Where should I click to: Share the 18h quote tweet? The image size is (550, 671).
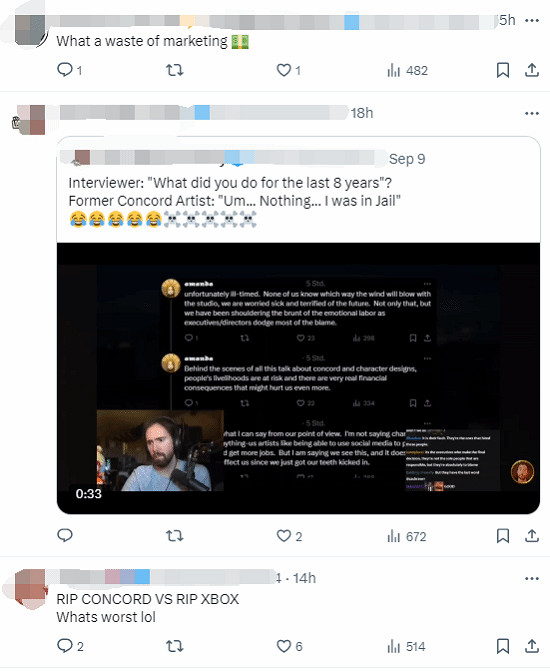point(532,536)
